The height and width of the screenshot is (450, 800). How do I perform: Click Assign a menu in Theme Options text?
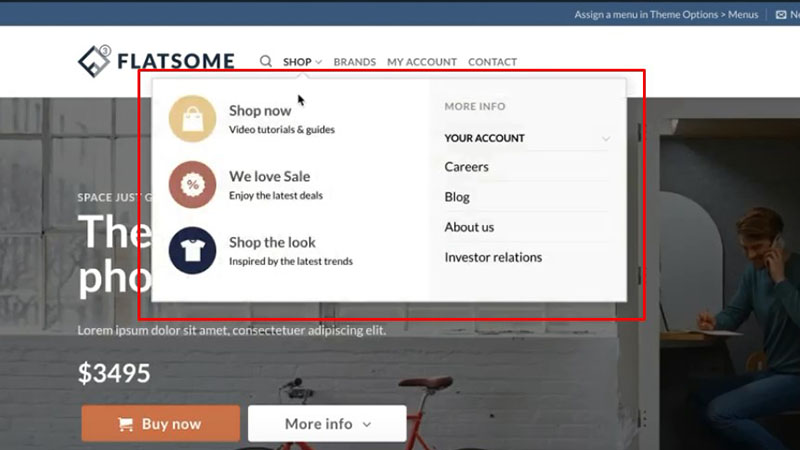(666, 15)
